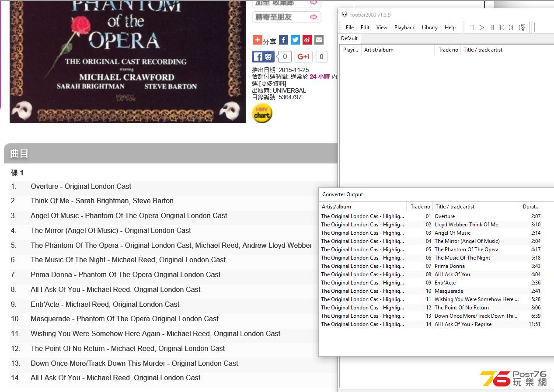Sort Converter Output by Artist/album column

click(x=363, y=207)
